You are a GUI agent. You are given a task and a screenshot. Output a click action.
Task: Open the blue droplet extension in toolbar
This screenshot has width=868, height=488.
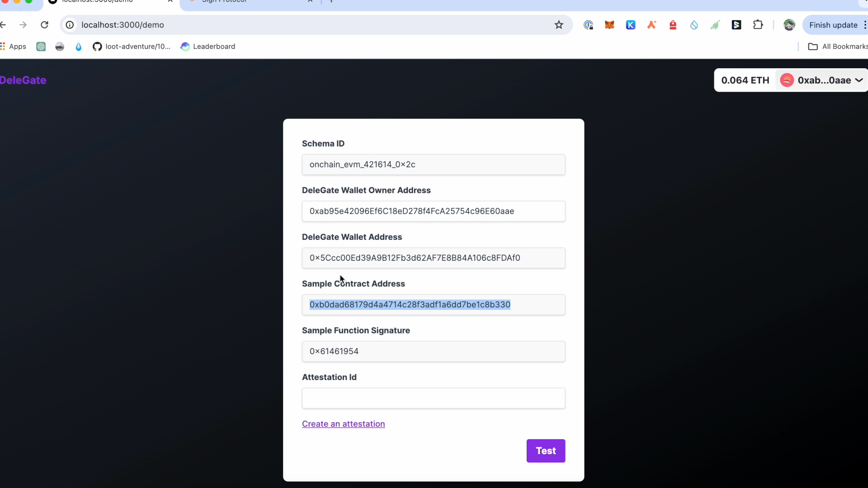coord(694,25)
